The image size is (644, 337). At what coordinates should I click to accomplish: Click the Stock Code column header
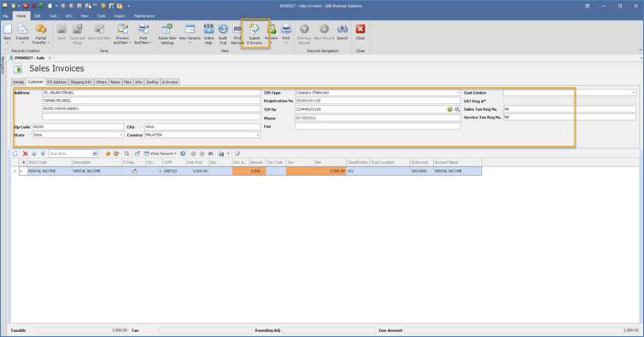(x=49, y=163)
